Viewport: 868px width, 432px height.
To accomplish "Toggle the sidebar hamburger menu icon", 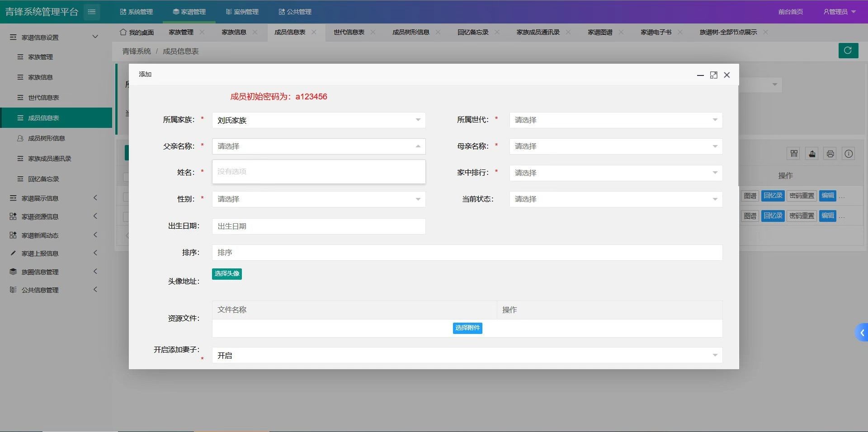I will tap(92, 12).
